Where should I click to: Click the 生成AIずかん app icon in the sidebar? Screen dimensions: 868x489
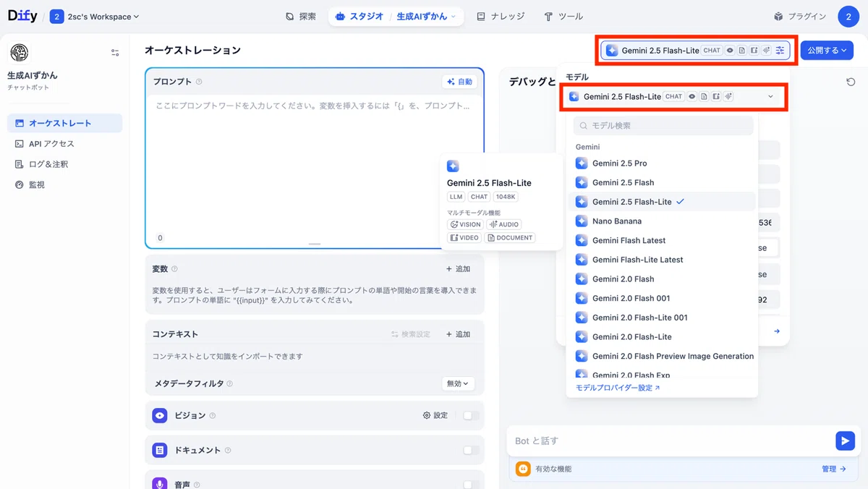19,53
